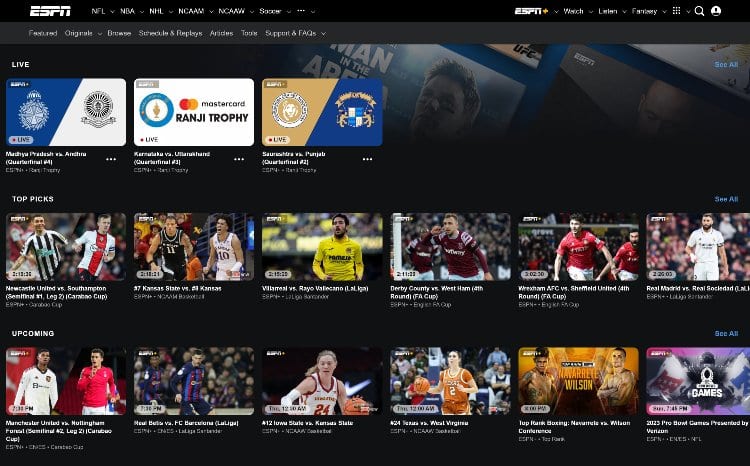
Task: Select the Browse tab
Action: click(119, 33)
